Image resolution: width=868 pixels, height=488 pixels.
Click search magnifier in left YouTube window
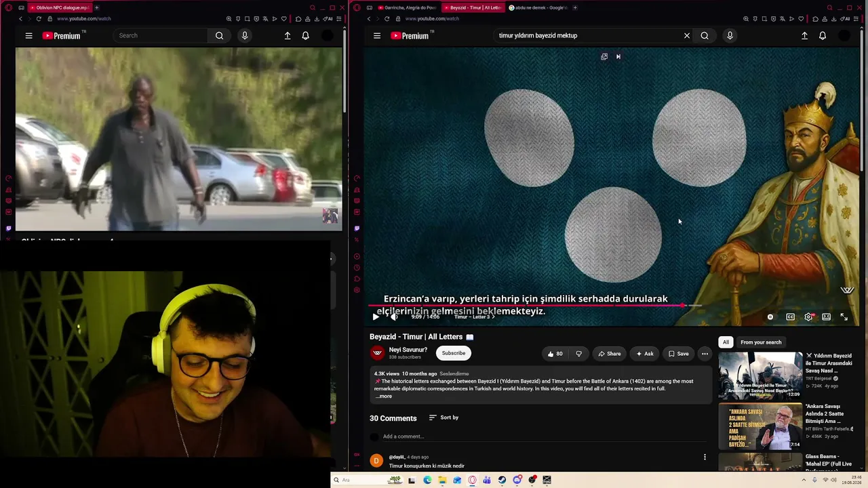click(x=219, y=36)
